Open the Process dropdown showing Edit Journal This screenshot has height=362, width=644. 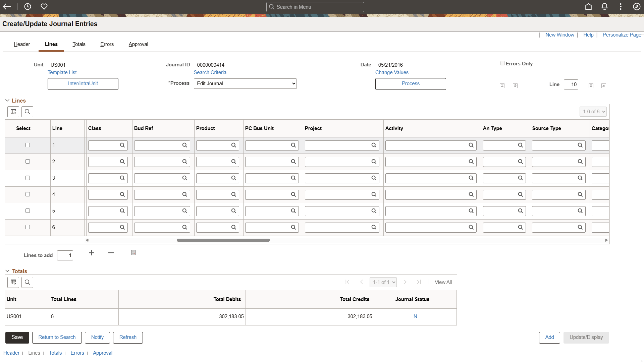coord(245,83)
